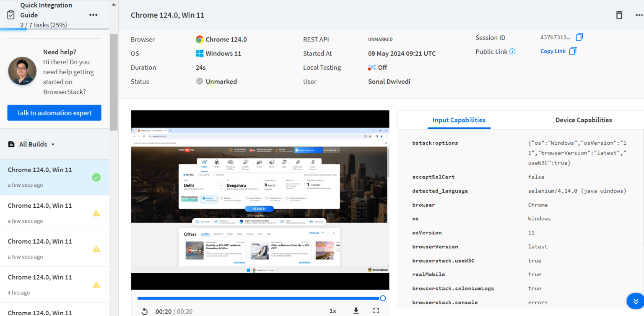Click the delete session trash icon
This screenshot has width=644, height=316.
click(x=619, y=15)
